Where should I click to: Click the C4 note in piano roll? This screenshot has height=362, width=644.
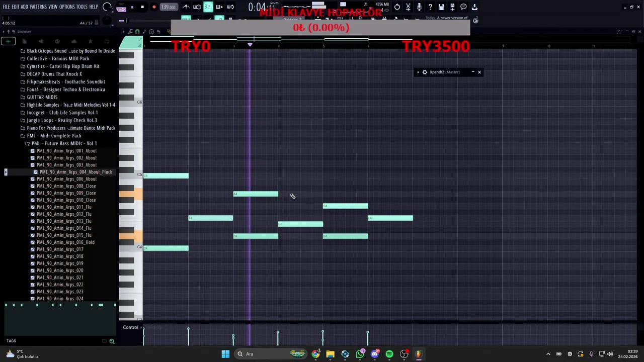click(x=166, y=248)
